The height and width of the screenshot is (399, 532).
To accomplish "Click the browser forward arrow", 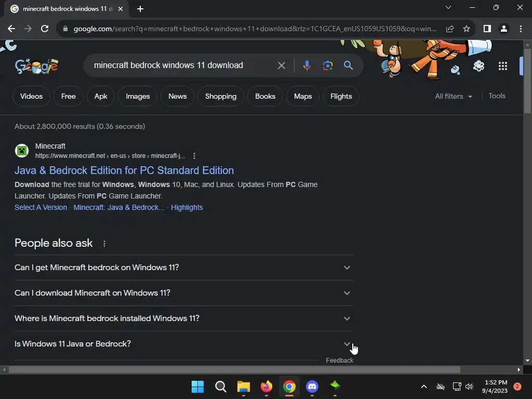I will [28, 29].
